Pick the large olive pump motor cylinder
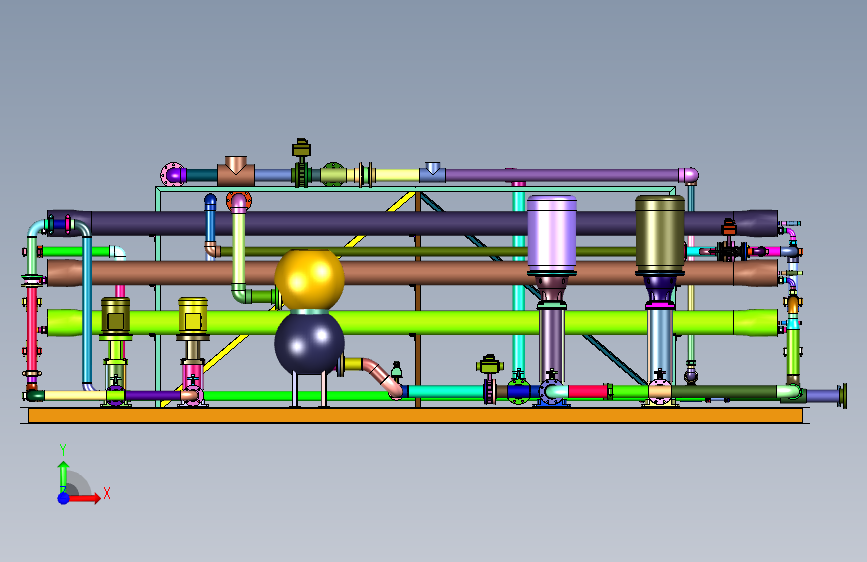Screen dimensions: 867x562 [x=660, y=233]
